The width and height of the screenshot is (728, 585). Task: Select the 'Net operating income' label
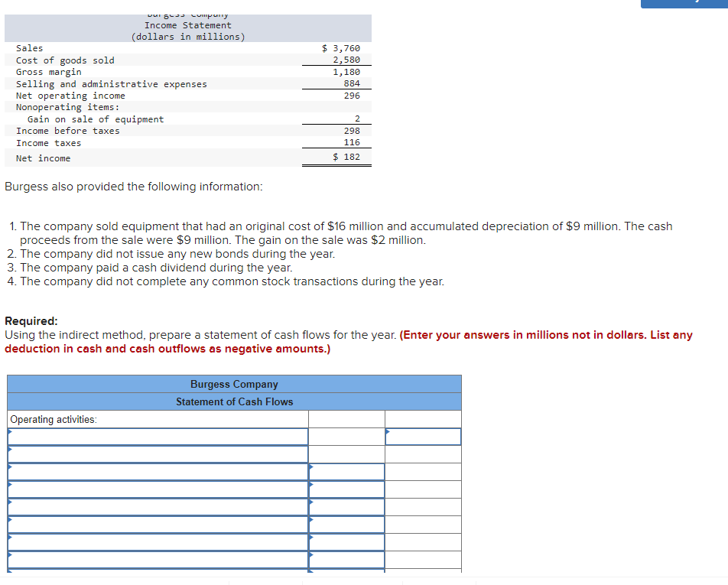click(70, 96)
